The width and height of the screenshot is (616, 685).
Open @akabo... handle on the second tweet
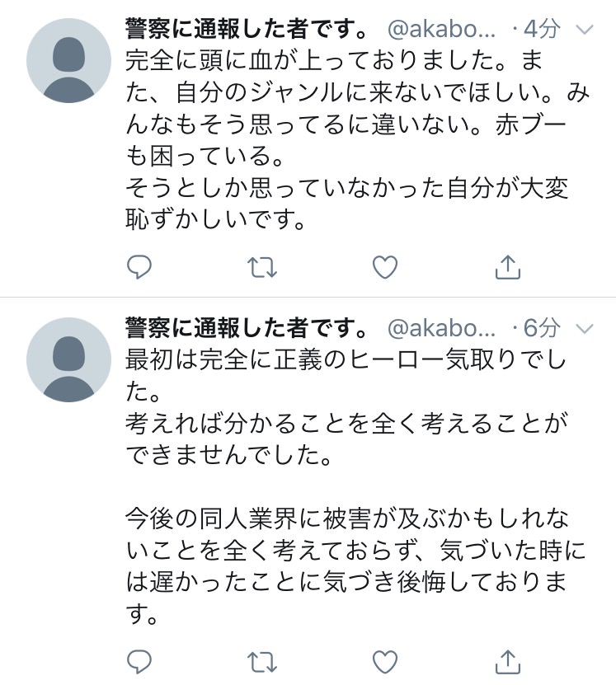[x=442, y=328]
